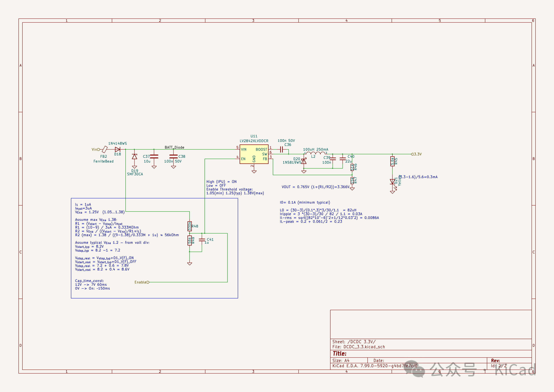Select the C41 1u capacitor symbol

(x=202, y=240)
